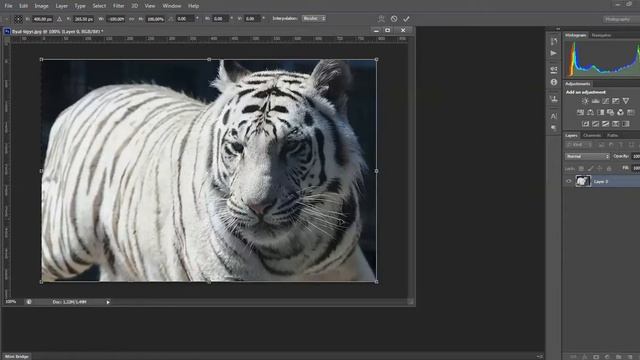640x360 pixels.
Task: Open the Interpolation dropdown
Action: (x=313, y=18)
